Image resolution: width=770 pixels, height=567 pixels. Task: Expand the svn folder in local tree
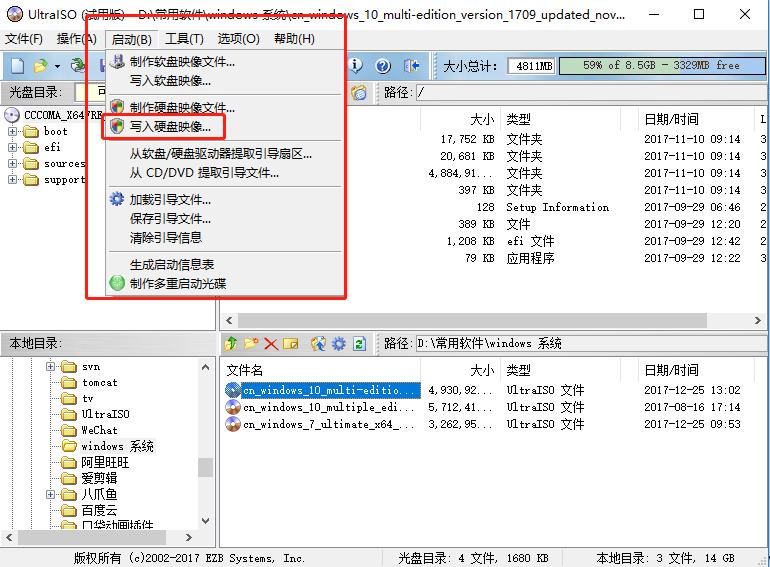tap(51, 366)
